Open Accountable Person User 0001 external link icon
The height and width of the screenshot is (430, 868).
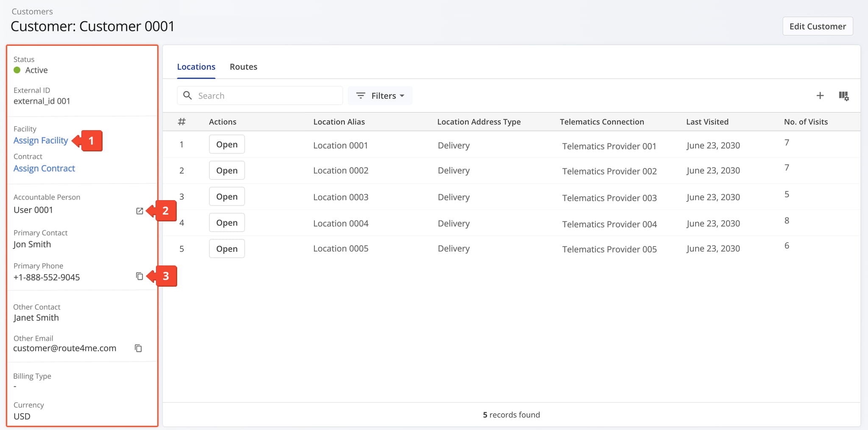139,211
